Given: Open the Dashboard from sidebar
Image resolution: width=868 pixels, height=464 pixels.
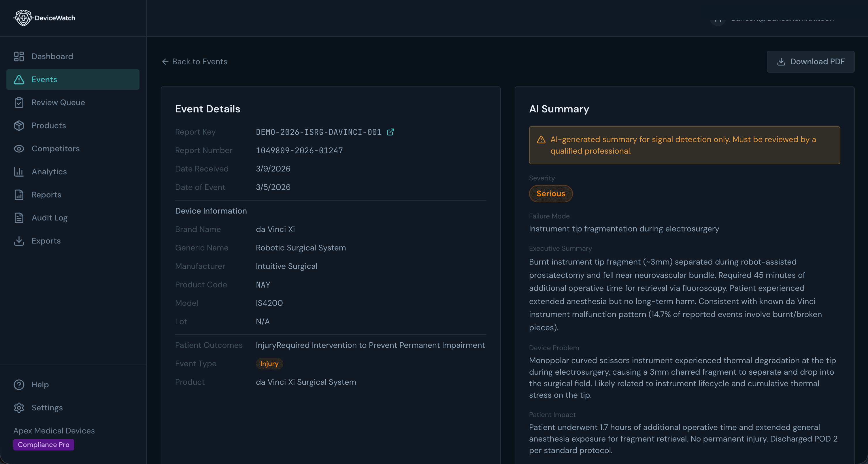Looking at the screenshot, I should click(x=19, y=56).
